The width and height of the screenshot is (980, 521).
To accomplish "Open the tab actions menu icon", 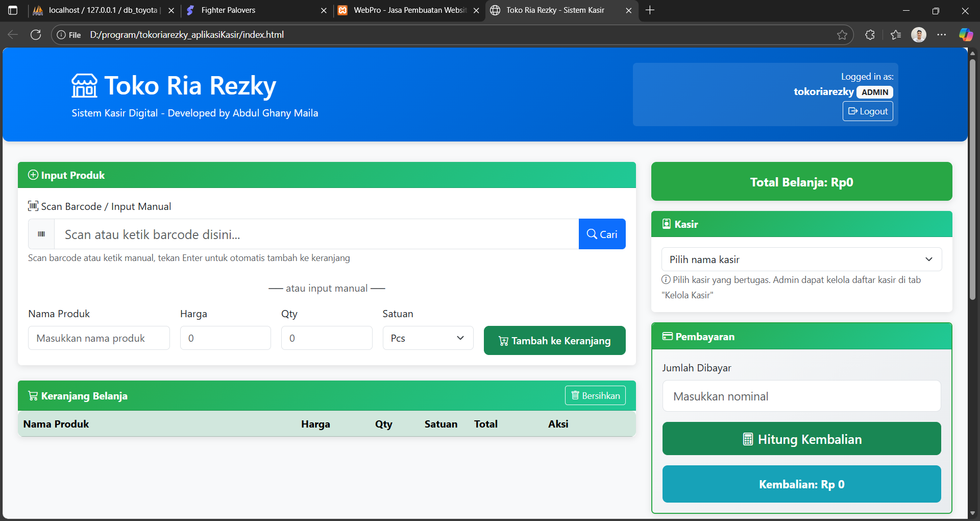I will pyautogui.click(x=13, y=10).
